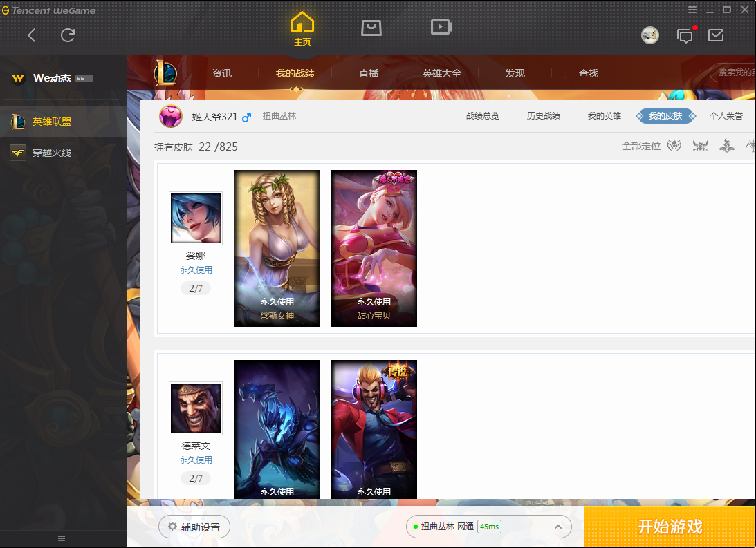Switch to 战绩总览 sub-tab
Viewport: 756px width, 548px height.
point(483,116)
